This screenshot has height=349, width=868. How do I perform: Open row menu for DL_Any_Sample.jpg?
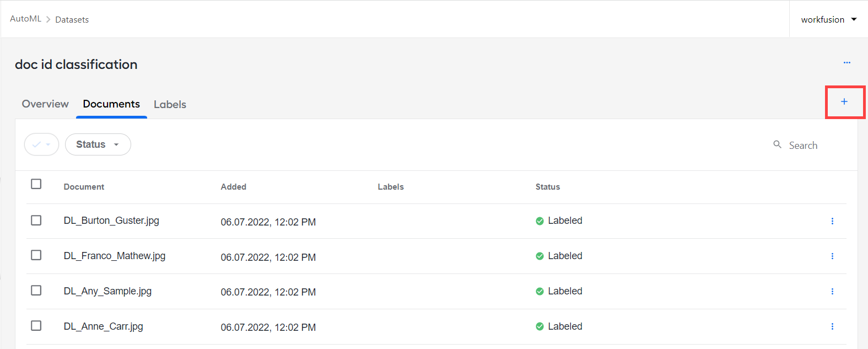coord(832,292)
